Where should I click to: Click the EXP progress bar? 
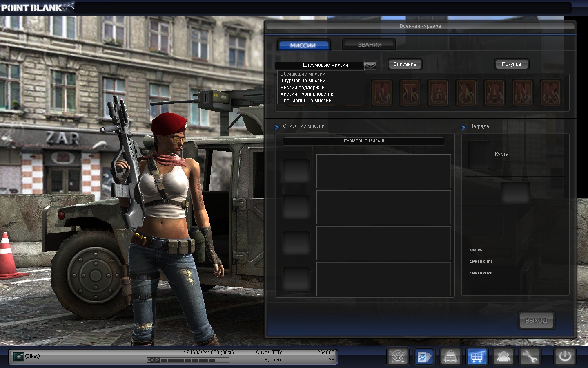pos(188,360)
